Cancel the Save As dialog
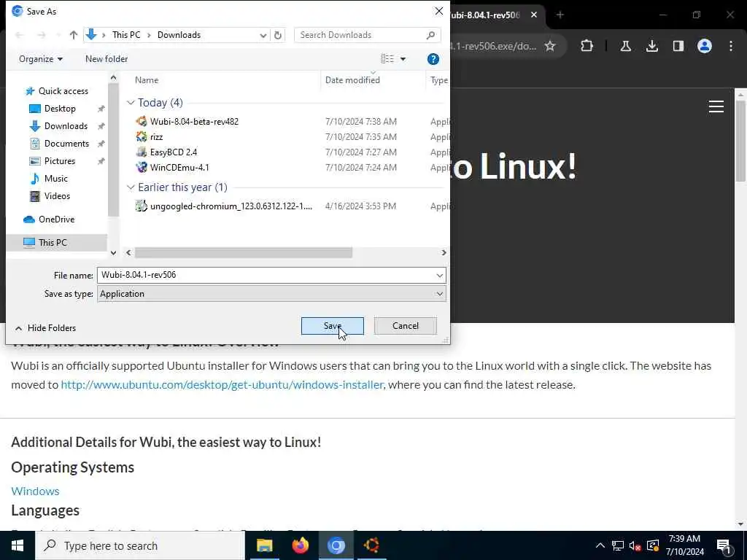The height and width of the screenshot is (560, 747). (406, 326)
